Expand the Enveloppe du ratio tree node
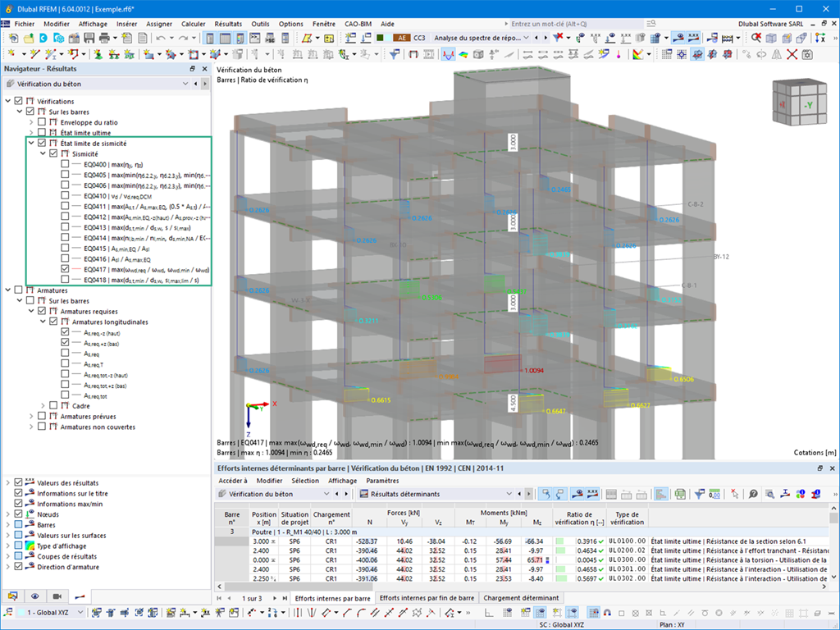840x630 pixels. (31, 122)
